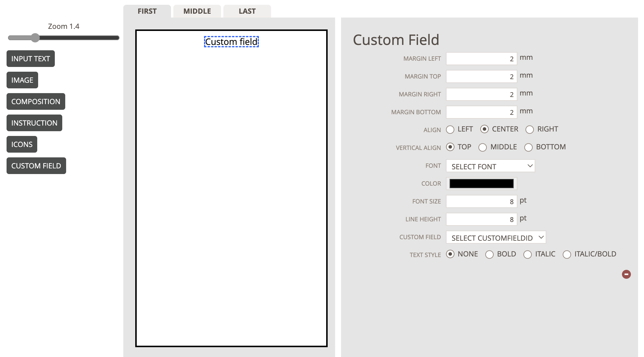Select ITALIC text style
Viewport: 644px width, 357px height.
point(528,254)
